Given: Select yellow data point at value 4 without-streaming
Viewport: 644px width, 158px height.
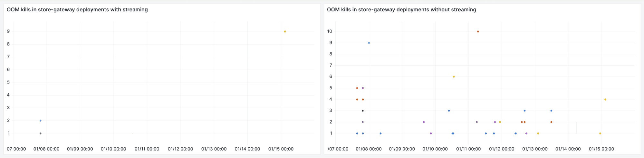Looking at the screenshot, I should 605,99.
